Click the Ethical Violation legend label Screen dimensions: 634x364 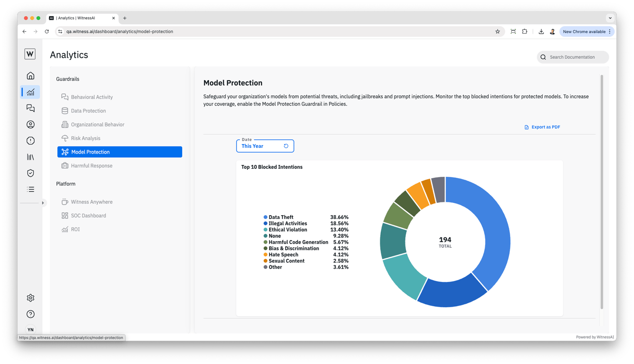288,230
